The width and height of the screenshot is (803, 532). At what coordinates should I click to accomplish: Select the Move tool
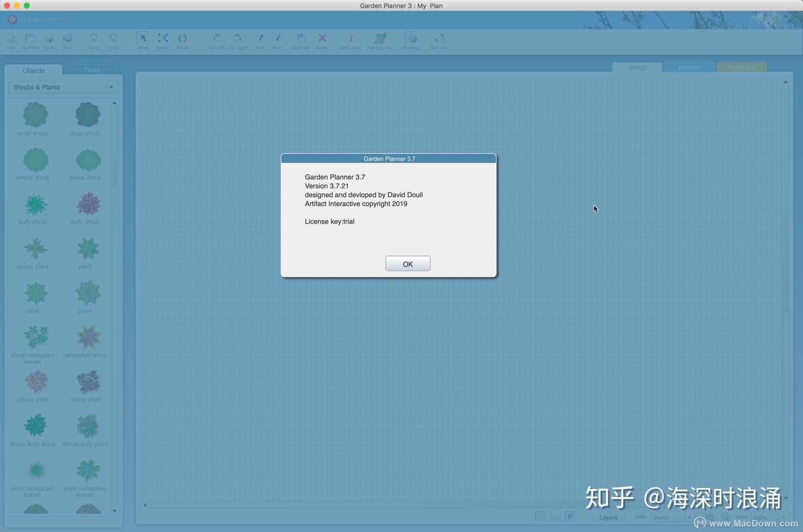143,39
